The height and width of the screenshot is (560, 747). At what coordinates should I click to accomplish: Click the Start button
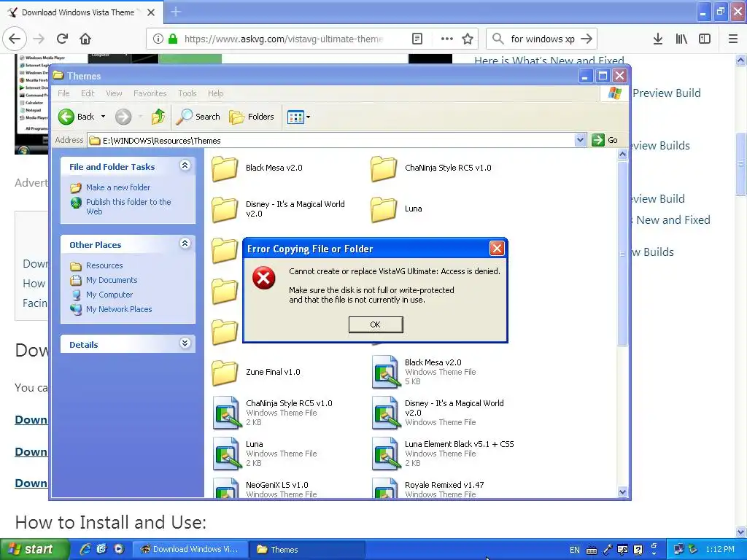click(x=34, y=549)
